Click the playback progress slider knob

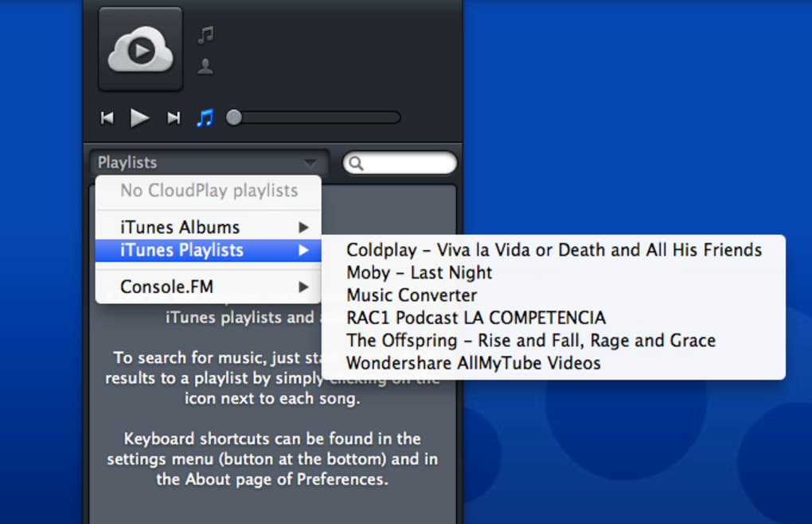click(x=234, y=118)
